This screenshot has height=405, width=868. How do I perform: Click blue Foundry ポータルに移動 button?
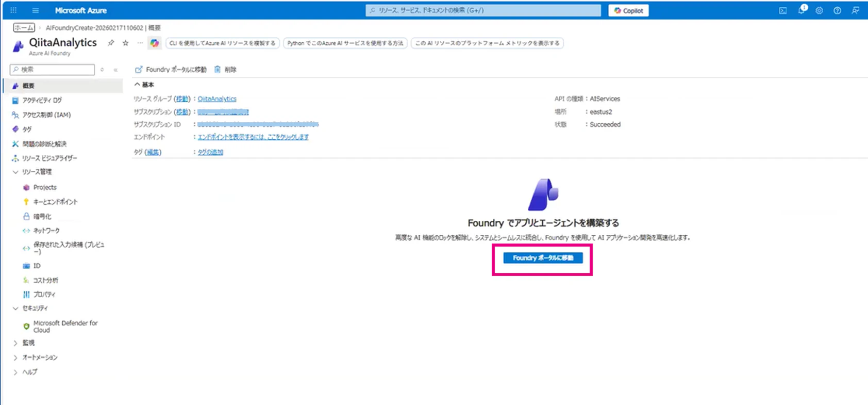[x=543, y=258]
